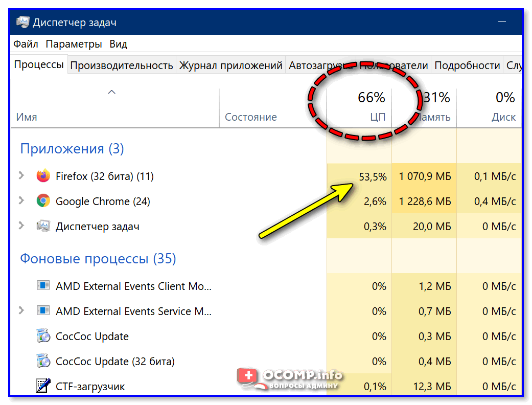
Task: Open the Параметры menu
Action: point(74,44)
